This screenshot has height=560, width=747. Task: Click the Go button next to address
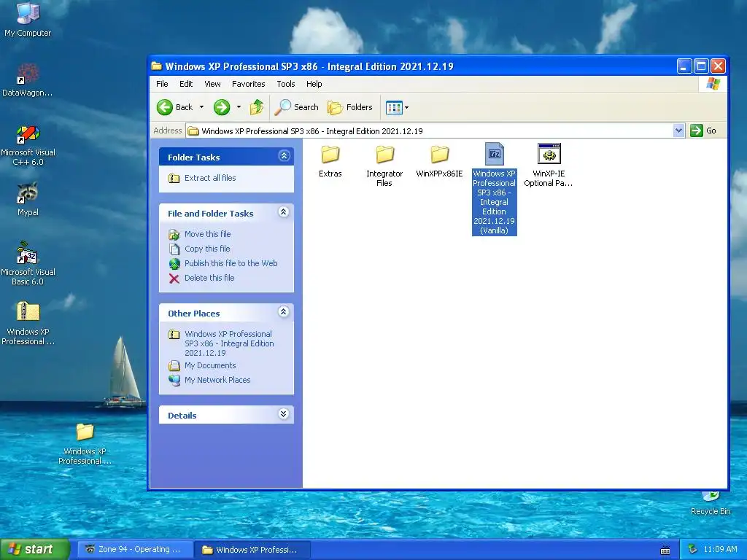[703, 131]
